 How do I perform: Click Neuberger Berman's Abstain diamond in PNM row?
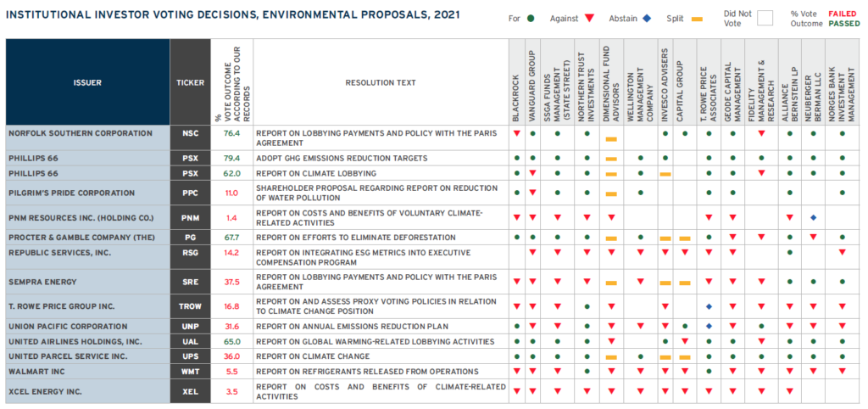click(x=813, y=218)
